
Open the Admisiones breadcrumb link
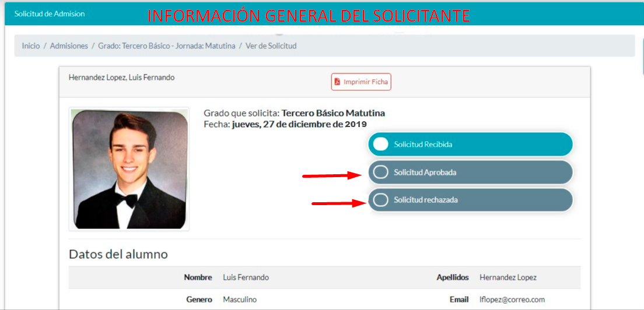[69, 46]
